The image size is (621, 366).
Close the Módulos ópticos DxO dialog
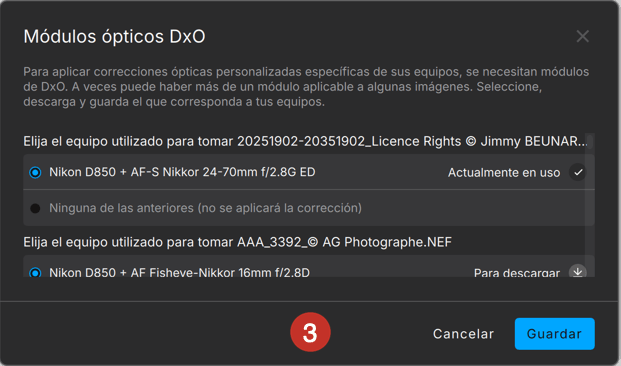pyautogui.click(x=582, y=36)
